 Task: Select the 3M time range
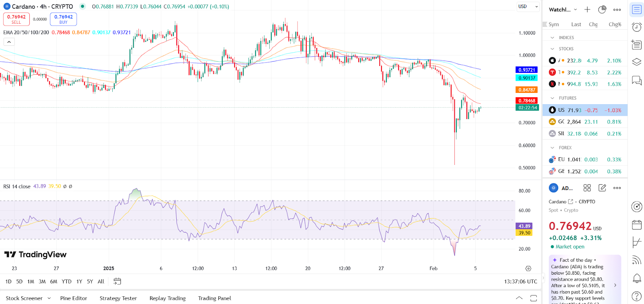coord(42,281)
